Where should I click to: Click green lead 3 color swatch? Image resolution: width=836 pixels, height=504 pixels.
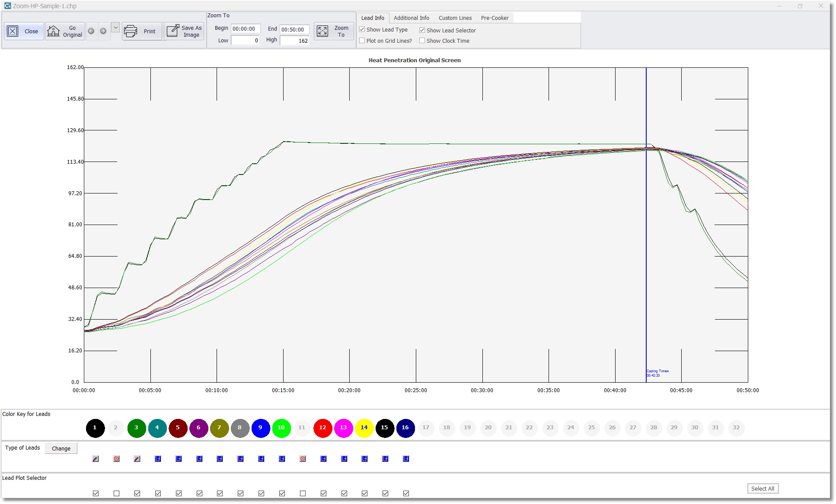[x=137, y=428]
